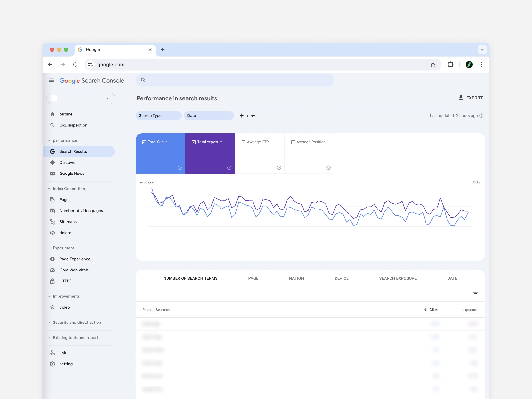Uncheck the Total exposure checkbox

(x=194, y=142)
